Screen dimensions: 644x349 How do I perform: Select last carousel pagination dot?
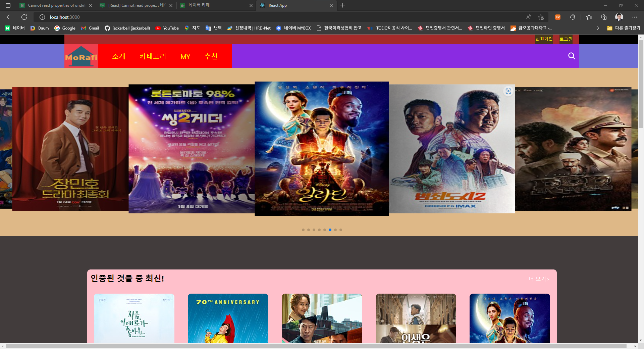coord(341,230)
